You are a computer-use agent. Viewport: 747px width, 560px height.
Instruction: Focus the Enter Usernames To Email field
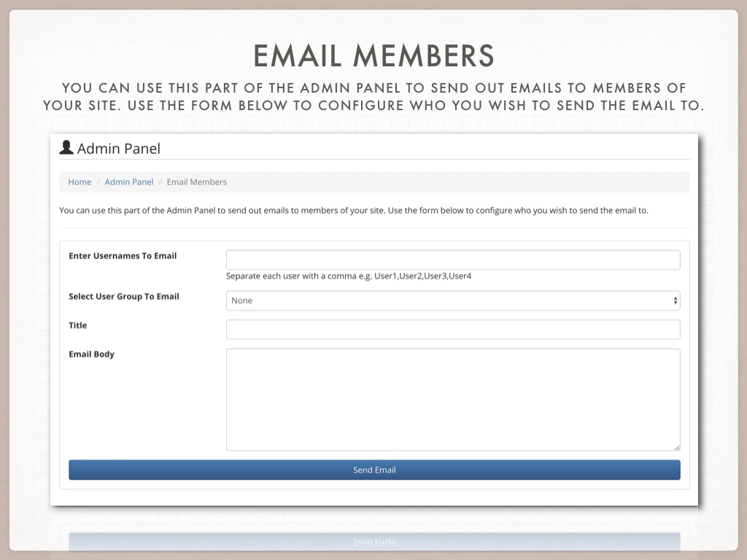click(453, 260)
